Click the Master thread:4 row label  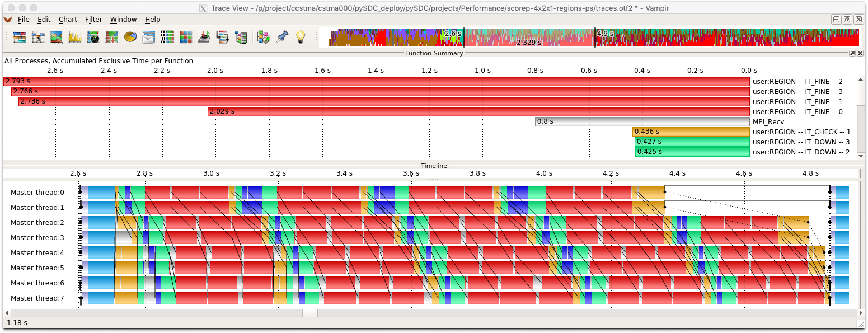click(37, 253)
